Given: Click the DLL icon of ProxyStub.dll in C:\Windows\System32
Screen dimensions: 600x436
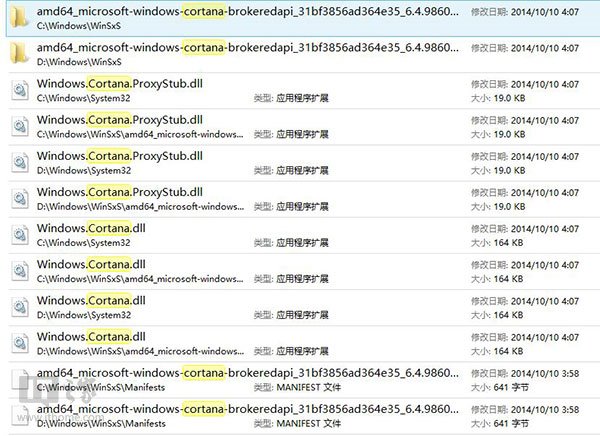Looking at the screenshot, I should click(20, 90).
